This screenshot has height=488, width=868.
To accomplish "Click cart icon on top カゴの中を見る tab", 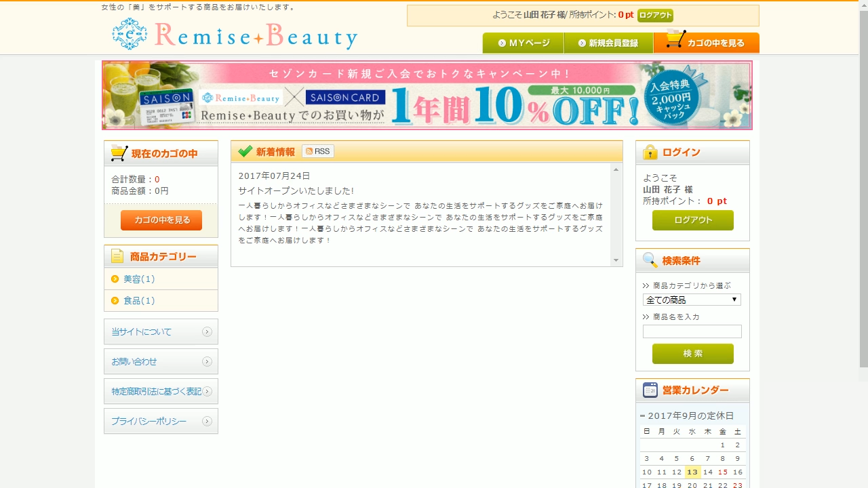I will (675, 39).
